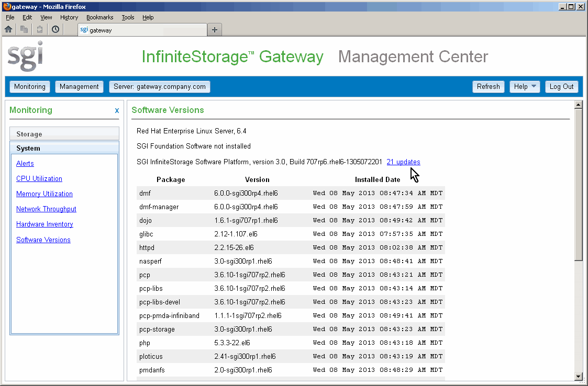Select the httpd package name

point(147,248)
